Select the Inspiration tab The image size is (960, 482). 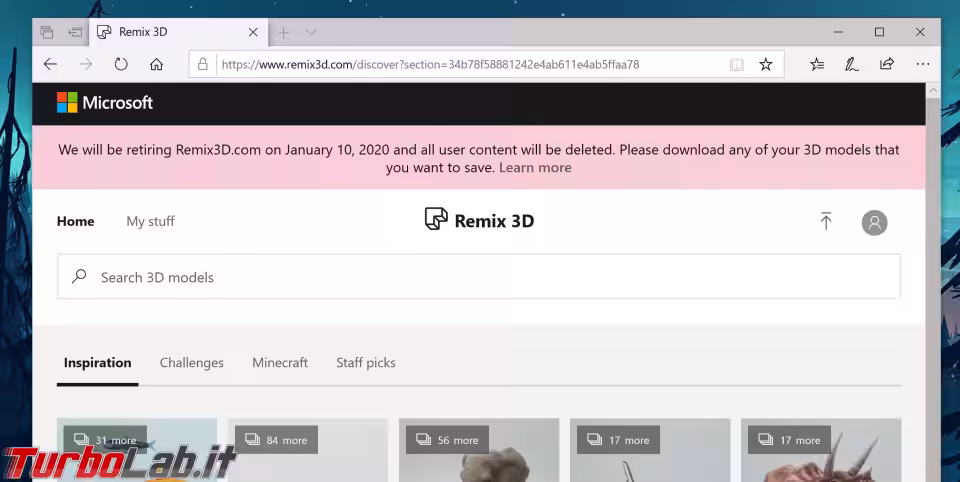(97, 363)
